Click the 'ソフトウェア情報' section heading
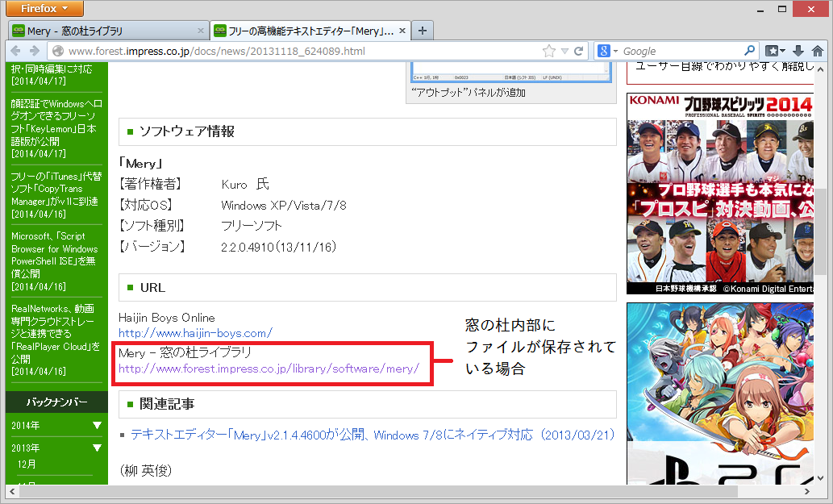833x504 pixels. pyautogui.click(x=186, y=131)
